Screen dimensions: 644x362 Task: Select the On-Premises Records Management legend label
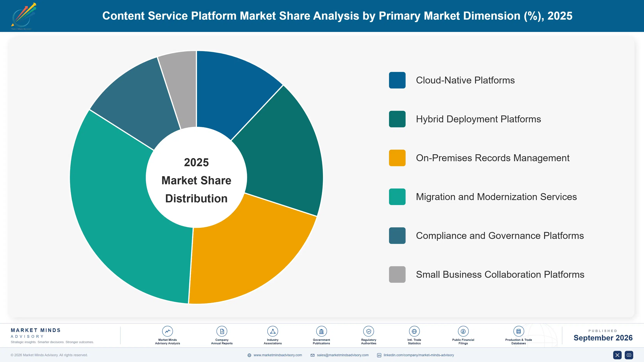coord(493,158)
